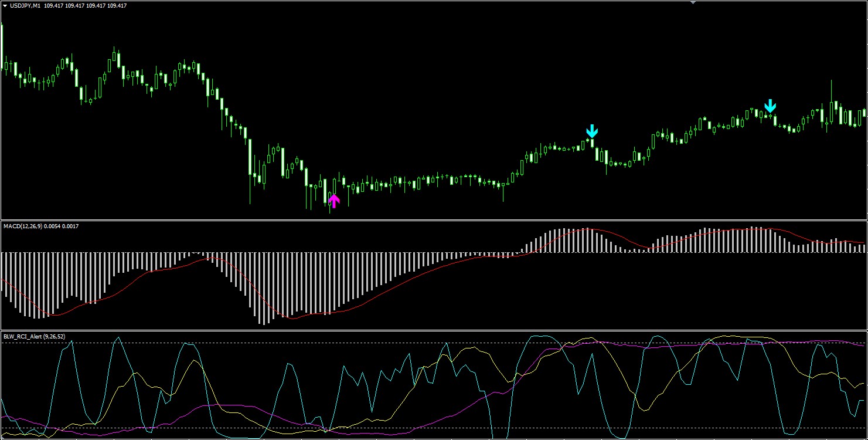Select the magenta up arrow buy signal
The image size is (868, 440).
[x=333, y=201]
